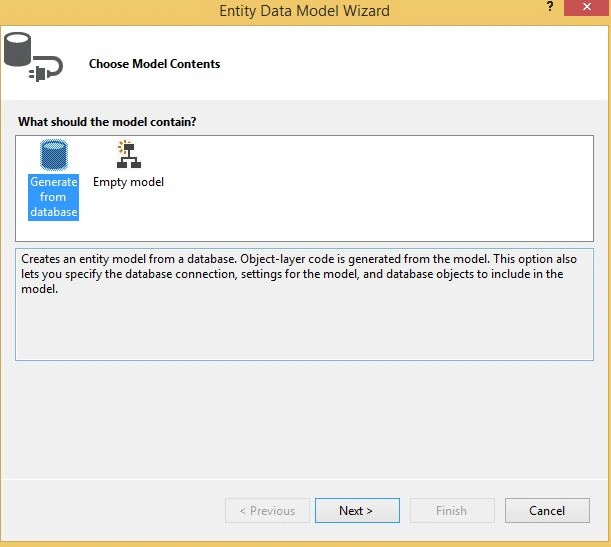Screen dimensions: 611x547
Task: Click the Cancel button
Action: (x=547, y=510)
